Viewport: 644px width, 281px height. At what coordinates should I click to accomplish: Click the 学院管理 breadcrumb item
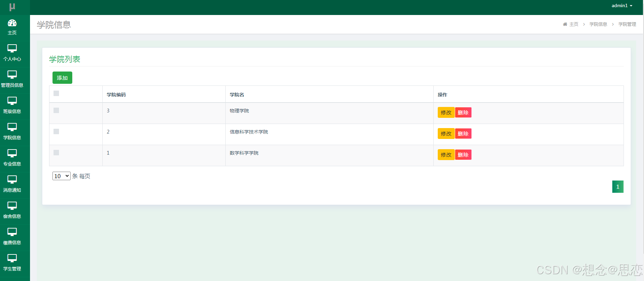[x=627, y=24]
